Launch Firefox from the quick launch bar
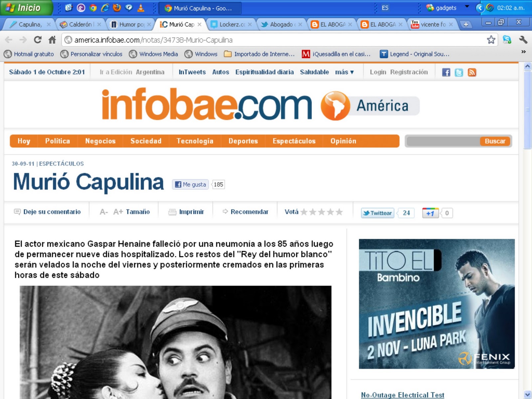Image resolution: width=532 pixels, height=399 pixels. (117, 8)
